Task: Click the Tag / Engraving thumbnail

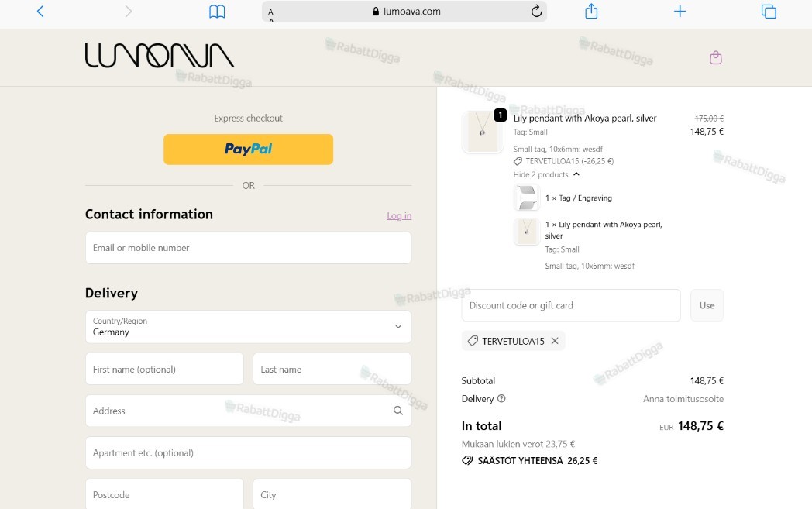Action: pos(527,198)
